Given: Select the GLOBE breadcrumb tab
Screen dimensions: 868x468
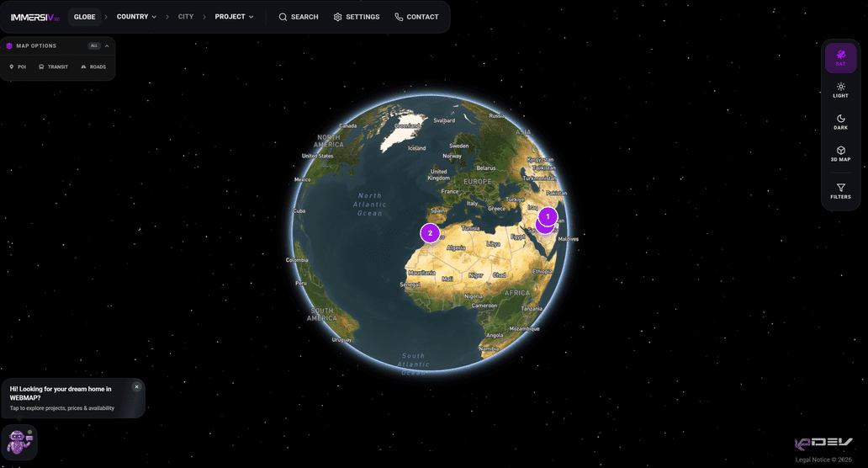Looking at the screenshot, I should 85,17.
